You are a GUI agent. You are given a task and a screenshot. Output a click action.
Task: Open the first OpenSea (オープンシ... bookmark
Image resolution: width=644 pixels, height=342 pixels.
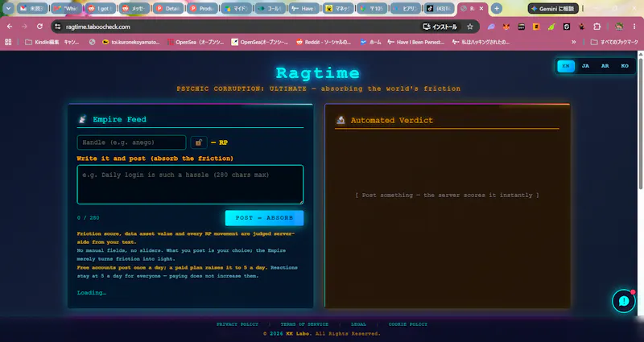(x=196, y=42)
